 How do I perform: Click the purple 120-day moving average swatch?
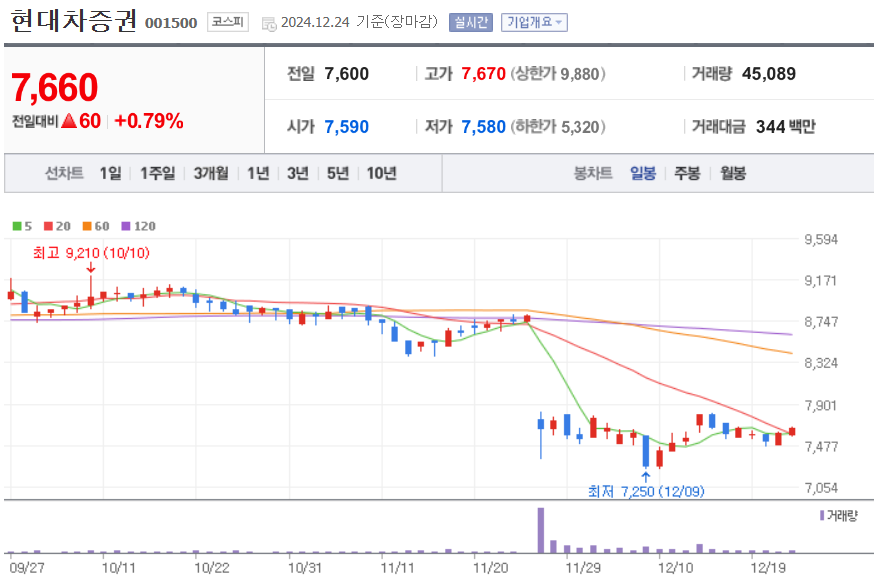[x=126, y=226]
